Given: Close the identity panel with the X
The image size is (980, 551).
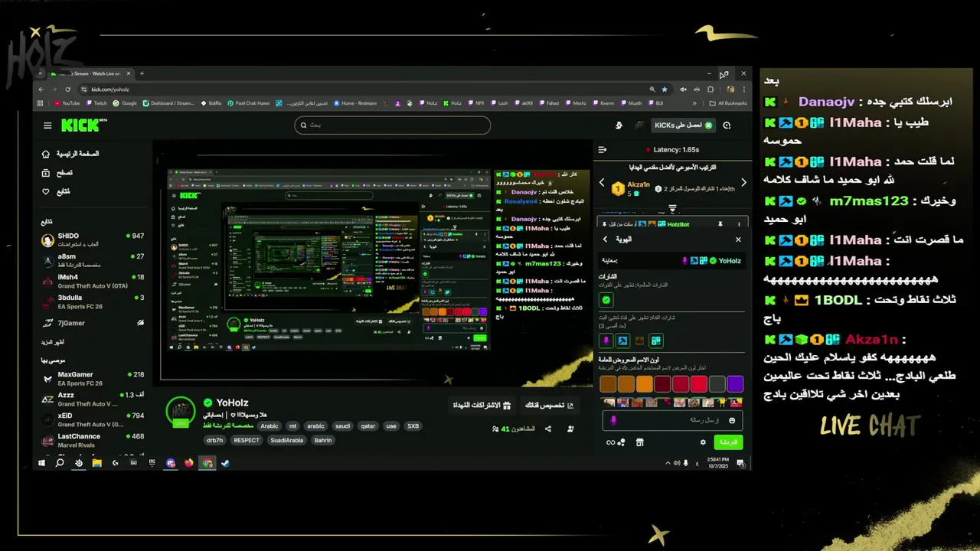Looking at the screenshot, I should pyautogui.click(x=738, y=240).
